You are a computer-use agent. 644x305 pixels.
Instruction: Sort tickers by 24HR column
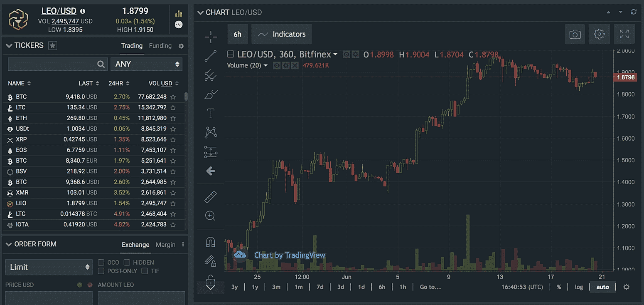[119, 83]
